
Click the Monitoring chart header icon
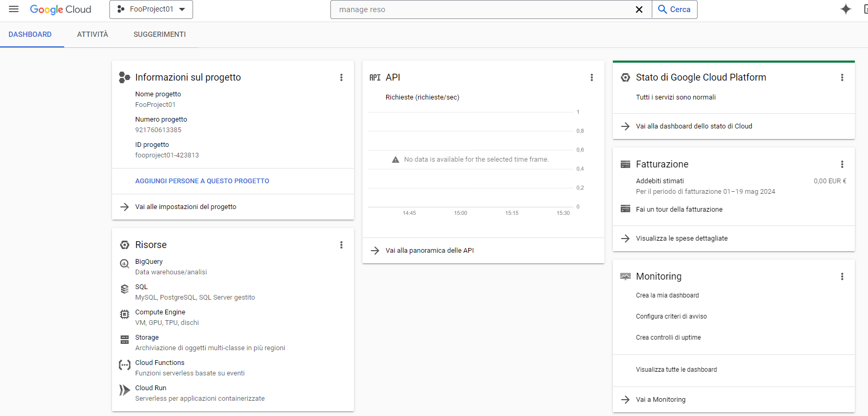625,276
